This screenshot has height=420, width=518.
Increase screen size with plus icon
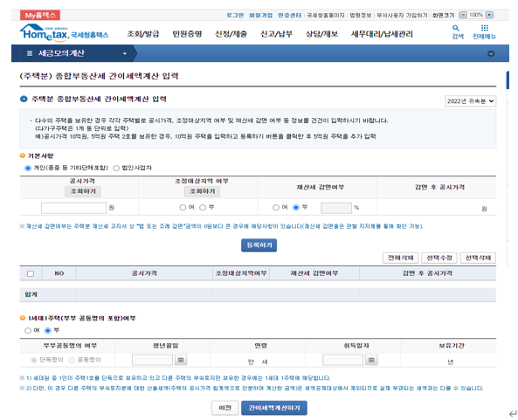click(x=489, y=15)
